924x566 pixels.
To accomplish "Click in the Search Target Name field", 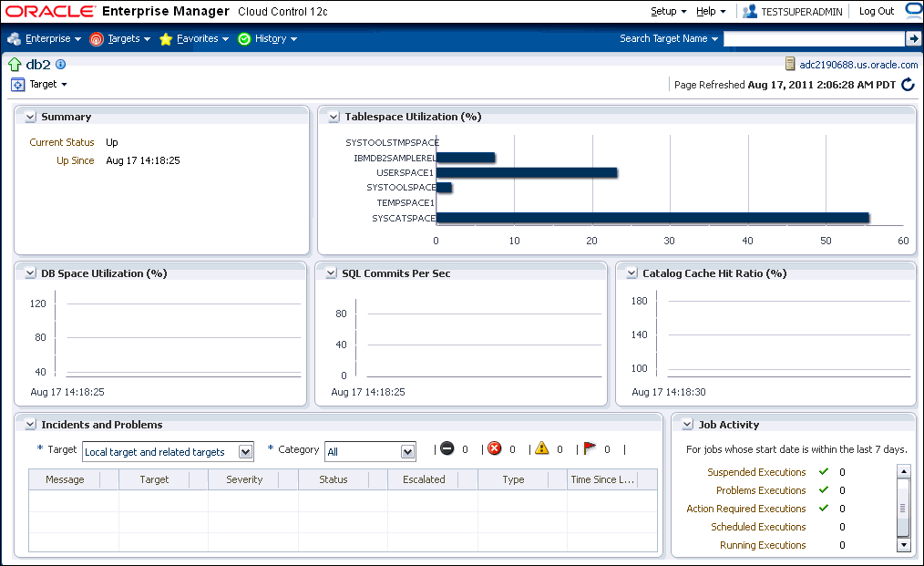I will [814, 39].
